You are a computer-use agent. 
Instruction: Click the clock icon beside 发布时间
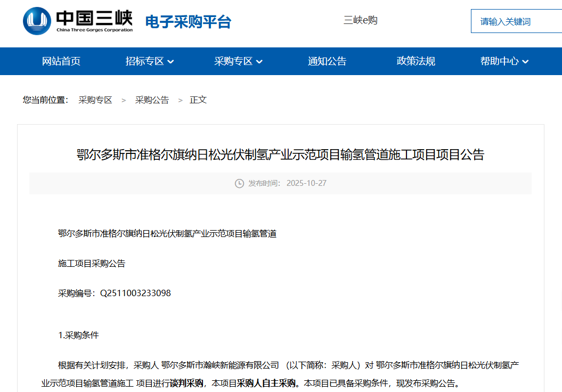point(240,183)
